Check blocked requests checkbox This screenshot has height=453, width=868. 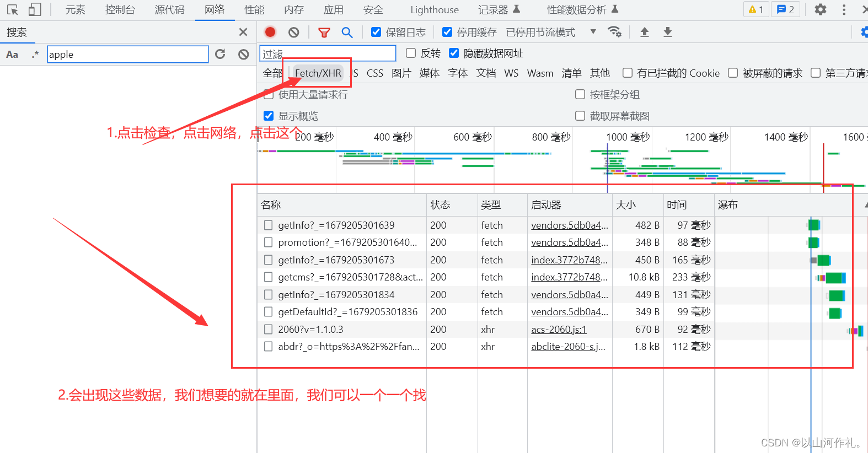733,73
